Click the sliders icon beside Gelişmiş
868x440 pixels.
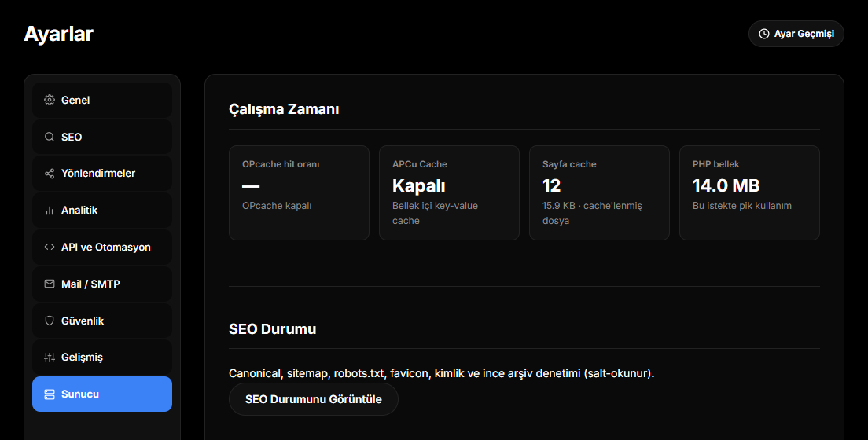click(x=50, y=357)
